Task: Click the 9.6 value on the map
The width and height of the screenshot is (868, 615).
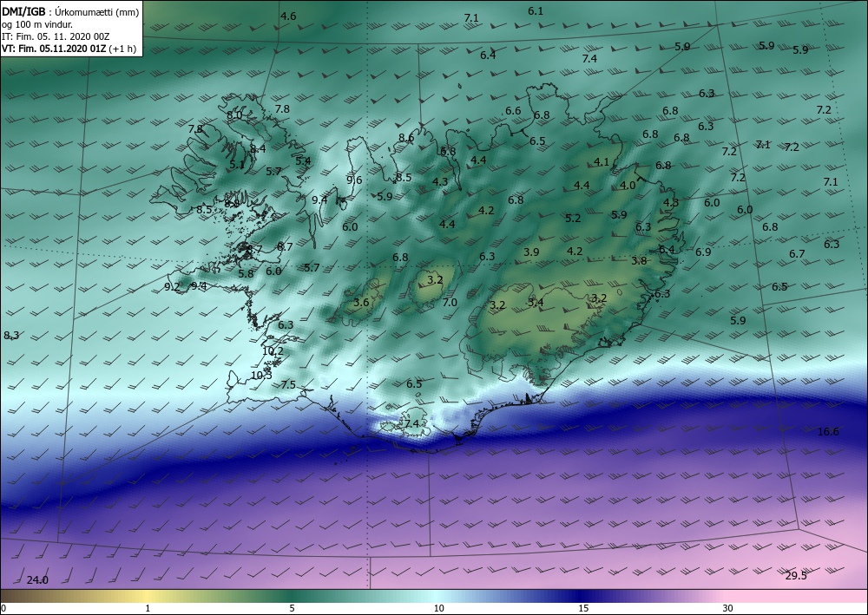Action: click(x=354, y=180)
